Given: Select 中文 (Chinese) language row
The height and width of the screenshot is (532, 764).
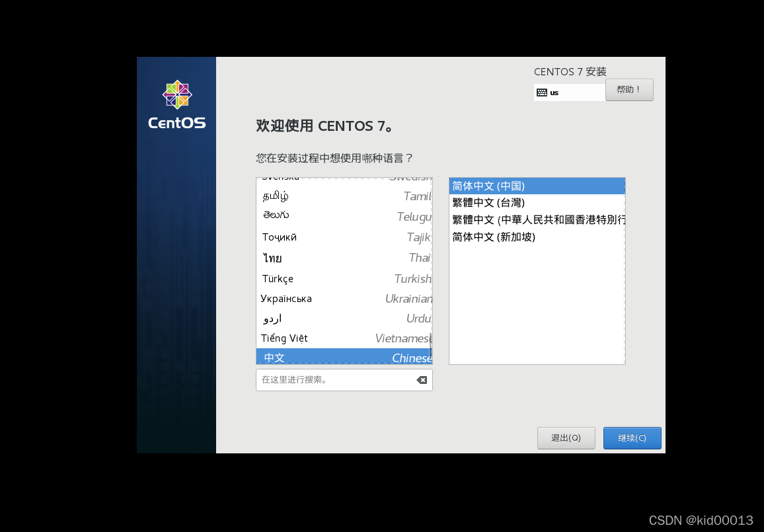Looking at the screenshot, I should [x=344, y=357].
